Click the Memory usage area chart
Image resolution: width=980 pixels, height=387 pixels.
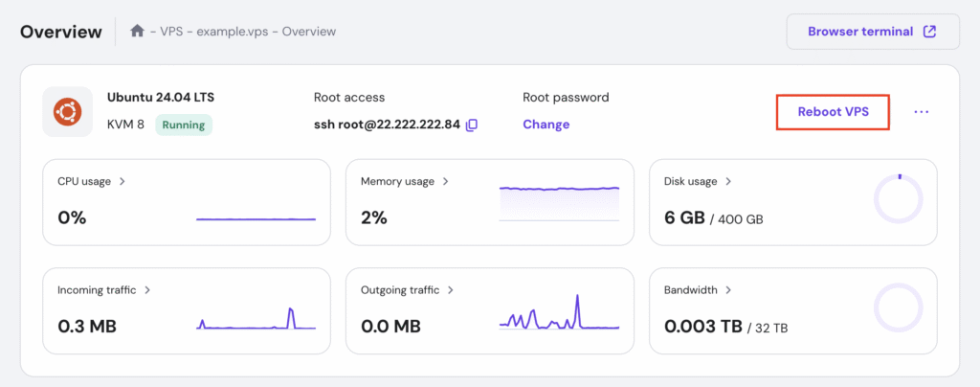559,203
